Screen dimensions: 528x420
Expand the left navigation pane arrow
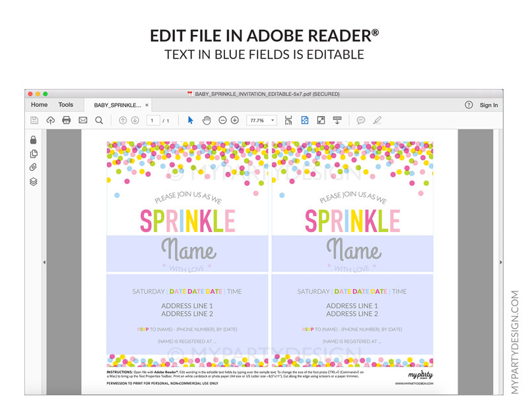click(44, 262)
